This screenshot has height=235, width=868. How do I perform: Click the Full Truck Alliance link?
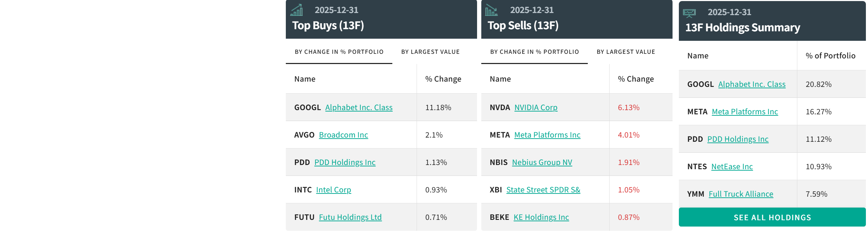point(741,194)
